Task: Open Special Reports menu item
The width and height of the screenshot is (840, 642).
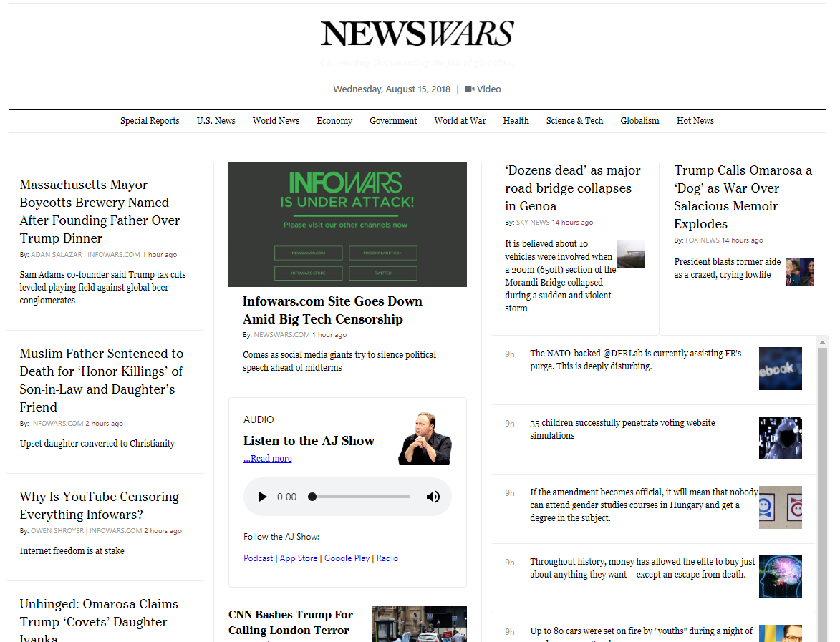Action: (150, 120)
